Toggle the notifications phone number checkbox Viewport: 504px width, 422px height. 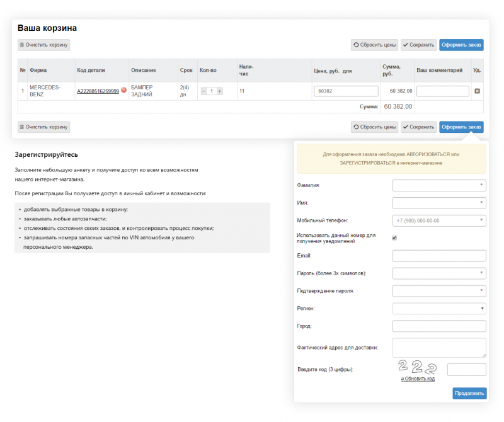pyautogui.click(x=394, y=238)
